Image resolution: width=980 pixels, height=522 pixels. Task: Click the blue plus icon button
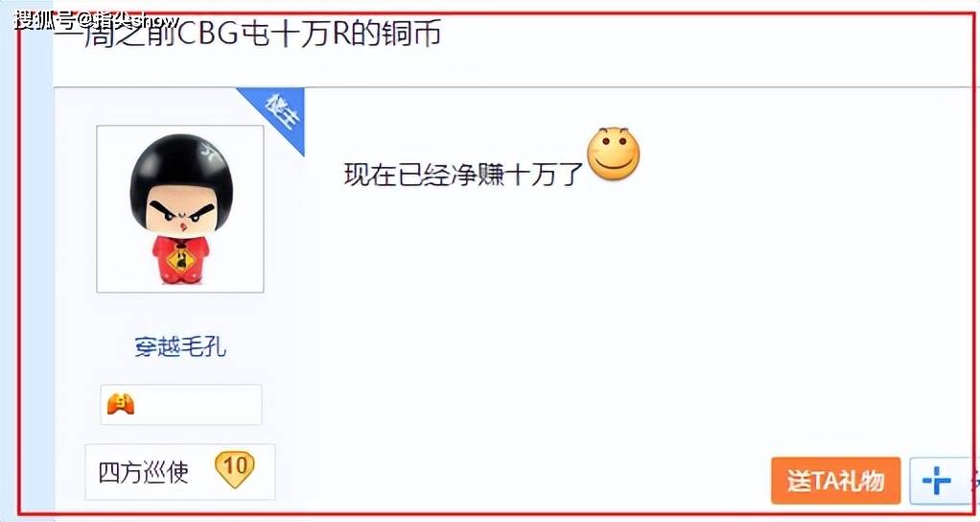pyautogui.click(x=936, y=480)
